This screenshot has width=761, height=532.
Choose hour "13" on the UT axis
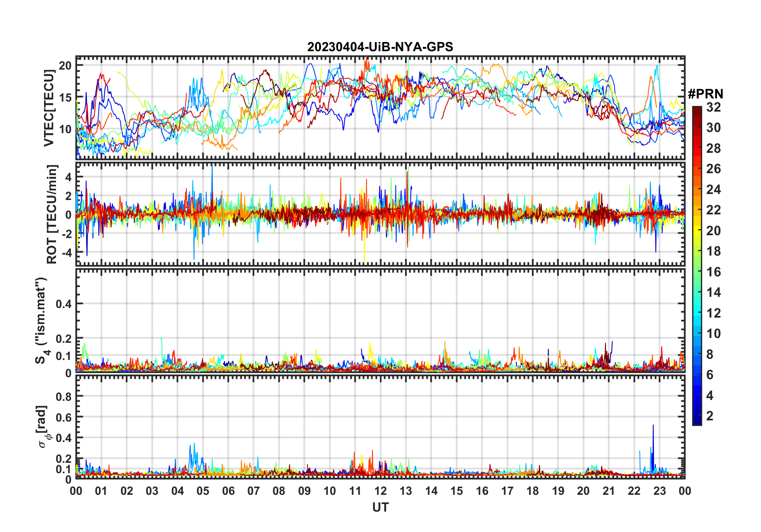tap(406, 491)
